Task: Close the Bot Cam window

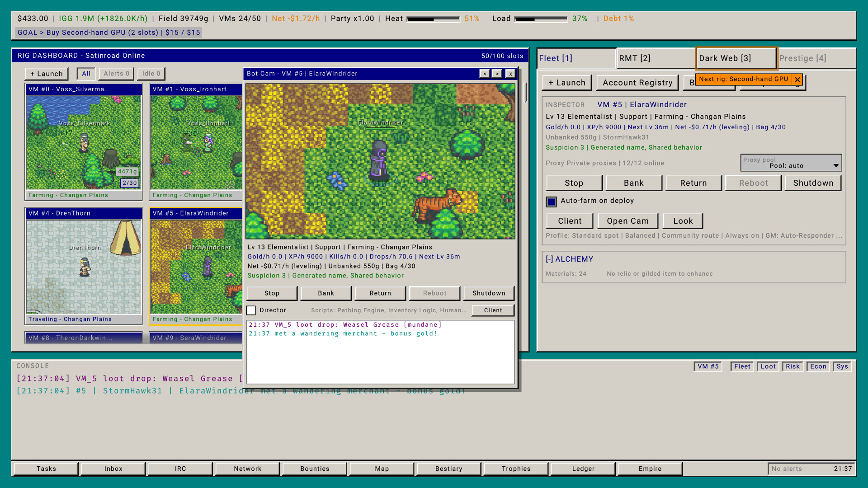Action: click(510, 74)
